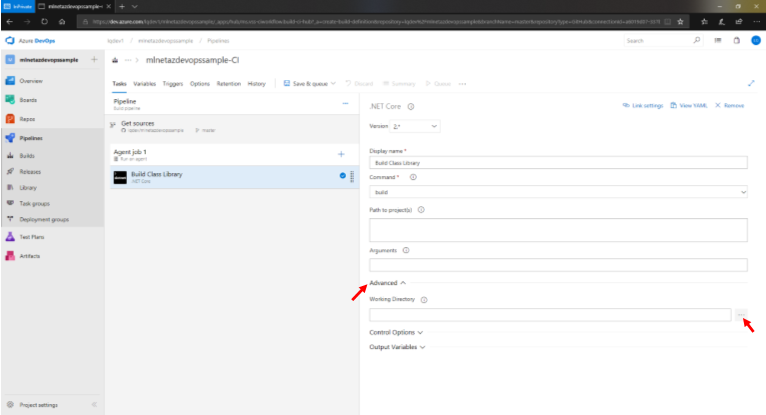Screen dimensions: 766x415
Task: Remove the task with Remove button
Action: [x=730, y=105]
